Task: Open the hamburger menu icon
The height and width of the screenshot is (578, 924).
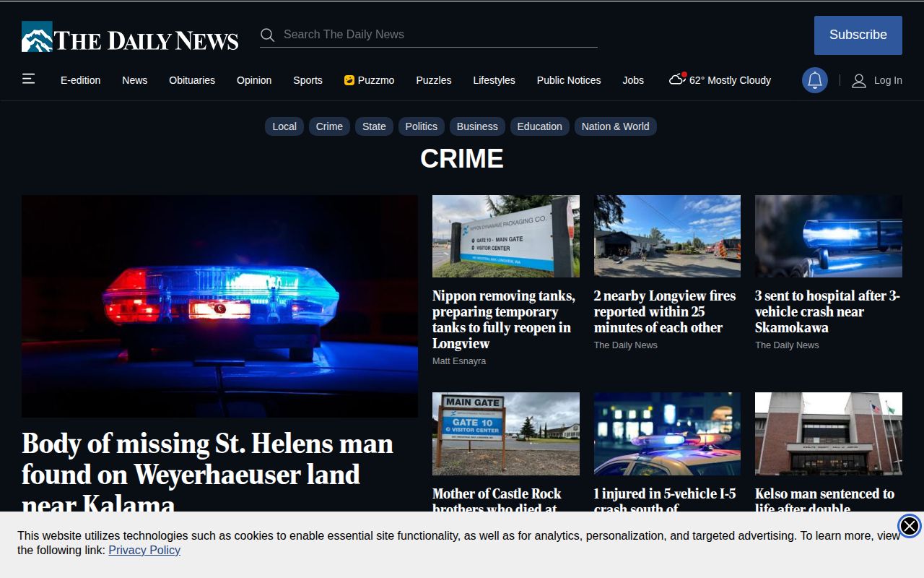Action: click(x=28, y=79)
